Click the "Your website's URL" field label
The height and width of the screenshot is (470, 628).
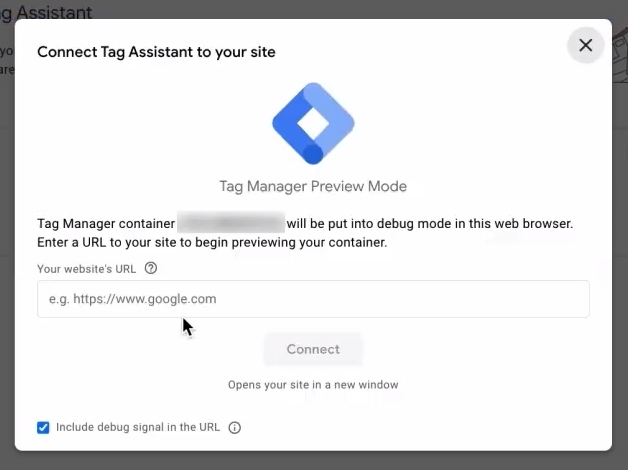pyautogui.click(x=87, y=268)
